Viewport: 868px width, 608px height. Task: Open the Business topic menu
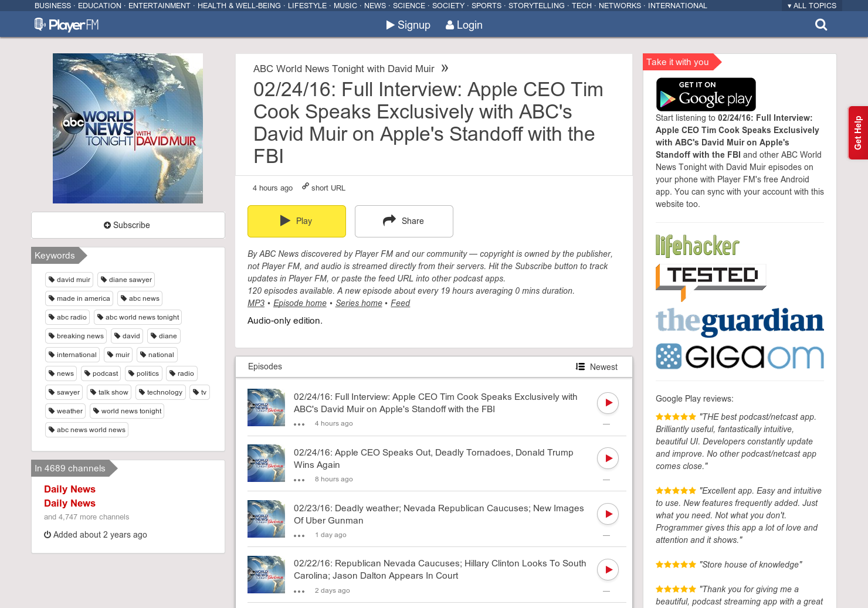(53, 6)
